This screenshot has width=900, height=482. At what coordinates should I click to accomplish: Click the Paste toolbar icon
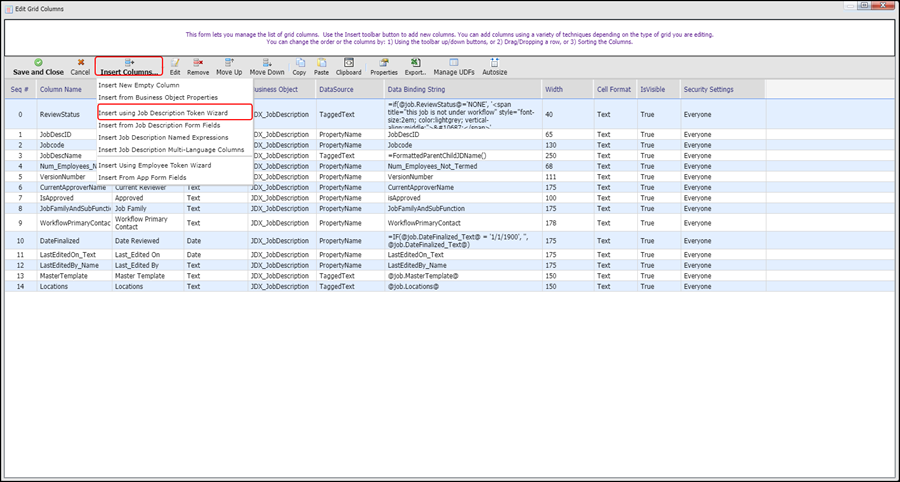coord(321,66)
